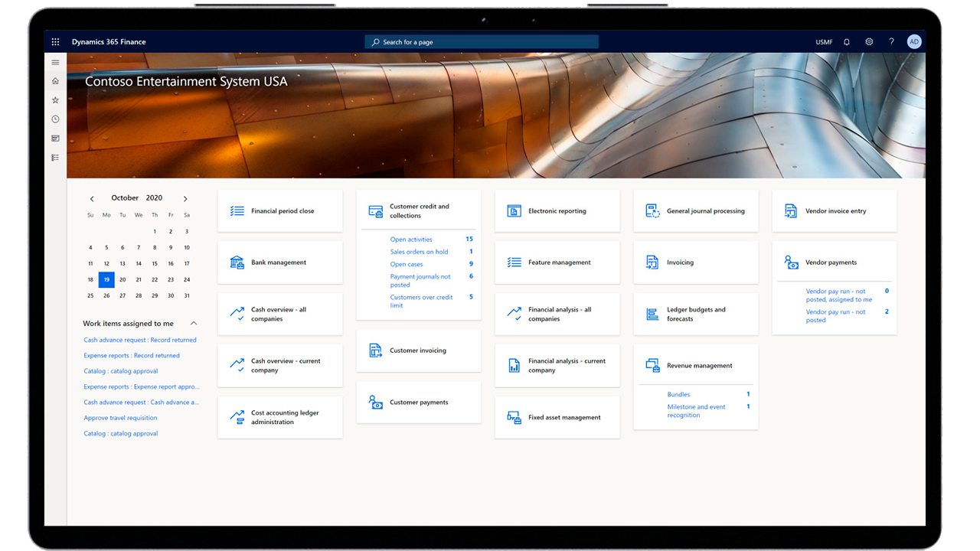Image resolution: width=980 pixels, height=551 pixels.
Task: Open Approve travel requisition work item
Action: [x=120, y=418]
